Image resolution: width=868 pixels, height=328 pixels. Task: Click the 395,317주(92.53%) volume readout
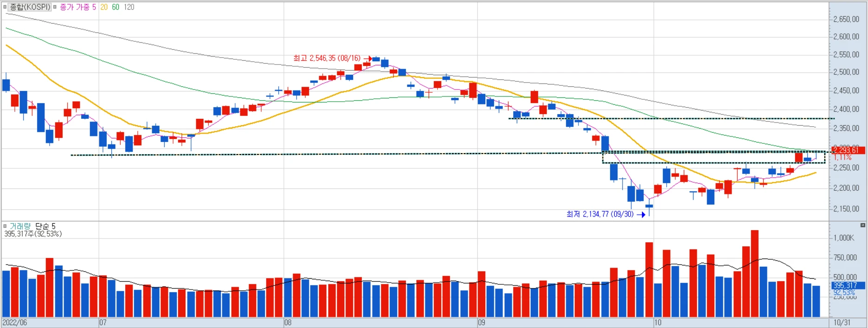click(x=33, y=234)
